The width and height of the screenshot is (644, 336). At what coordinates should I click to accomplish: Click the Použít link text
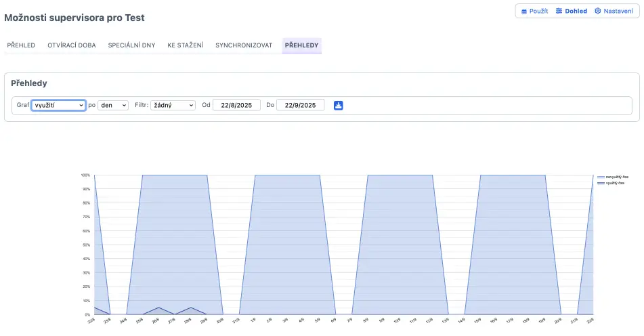point(539,12)
